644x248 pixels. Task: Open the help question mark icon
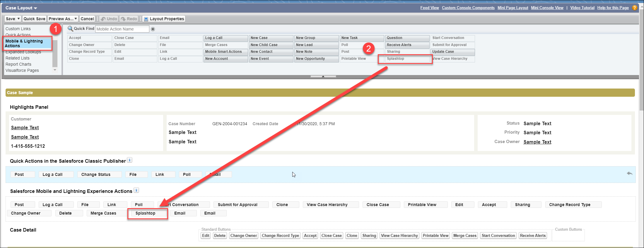(x=635, y=8)
